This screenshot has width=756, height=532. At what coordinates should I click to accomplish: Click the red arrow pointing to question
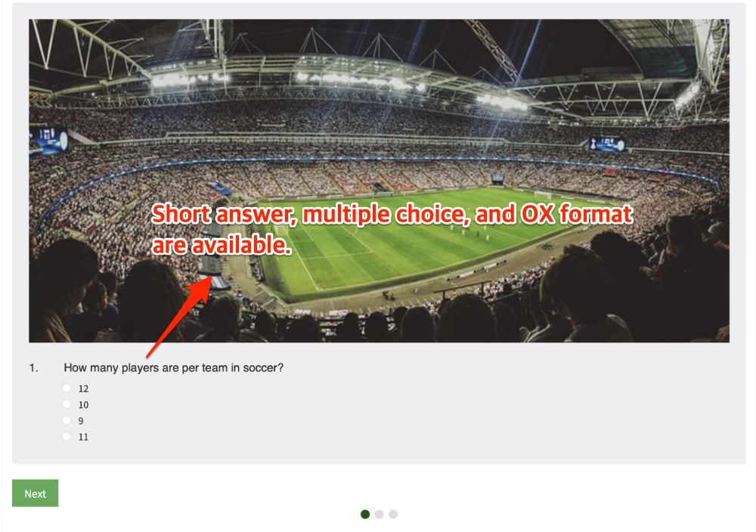179,317
